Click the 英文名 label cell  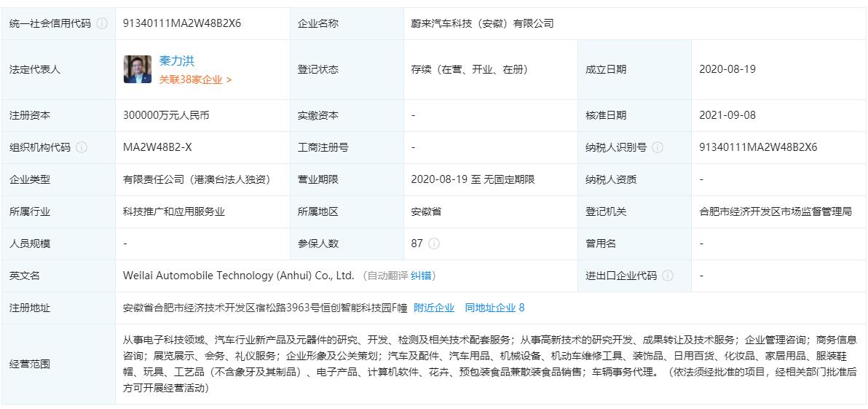pyautogui.click(x=59, y=276)
